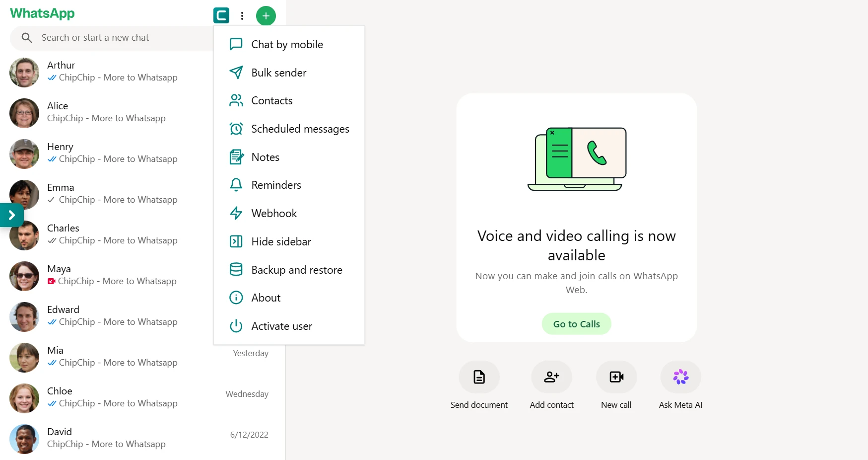Click Alice's avatar photo
Viewport: 868px width, 460px height.
coord(24,113)
